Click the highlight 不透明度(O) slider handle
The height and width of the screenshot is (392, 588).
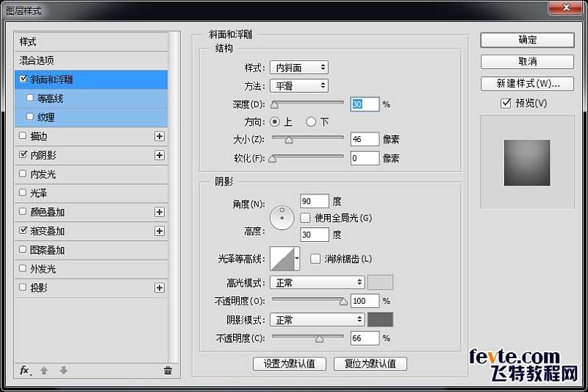[x=343, y=302]
